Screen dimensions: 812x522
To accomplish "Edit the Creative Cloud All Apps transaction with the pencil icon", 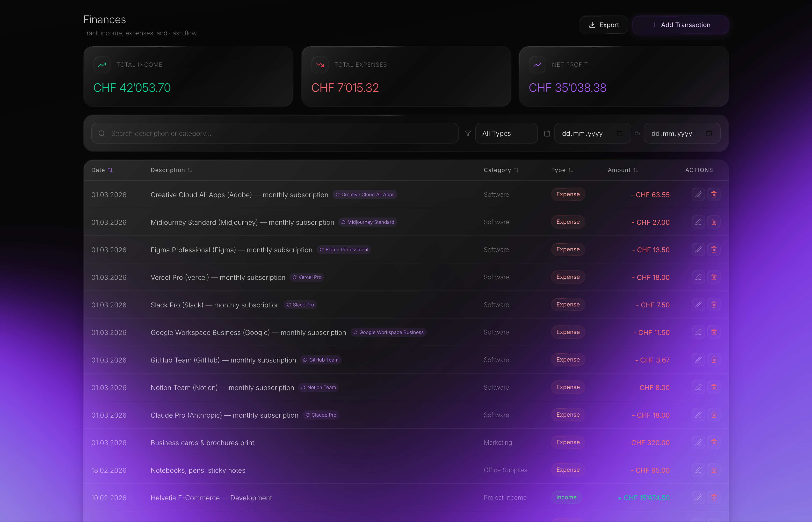I will coord(698,194).
